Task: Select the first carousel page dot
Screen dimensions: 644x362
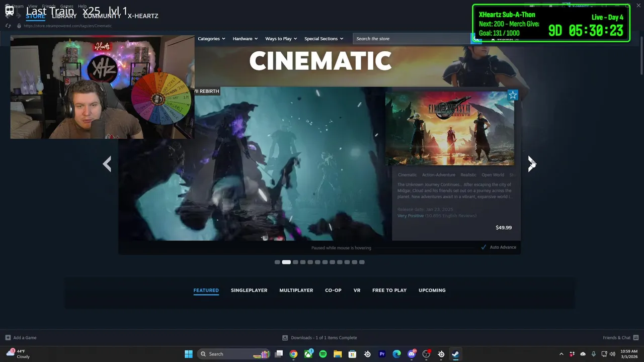Action: click(x=277, y=262)
